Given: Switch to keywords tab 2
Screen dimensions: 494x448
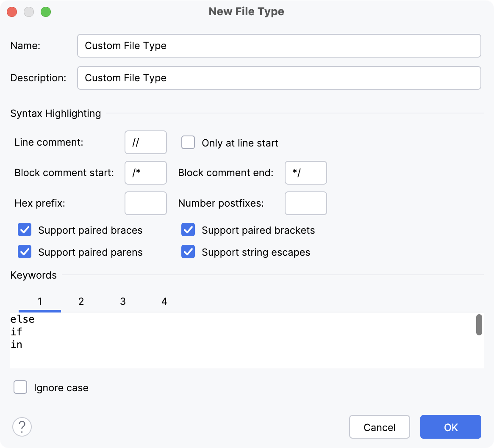Looking at the screenshot, I should click(81, 301).
